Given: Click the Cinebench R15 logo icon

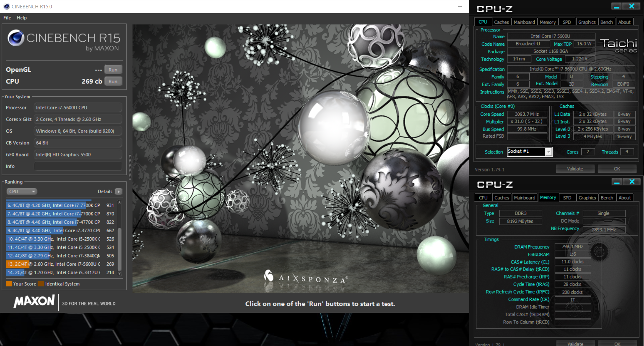Looking at the screenshot, I should (x=16, y=38).
